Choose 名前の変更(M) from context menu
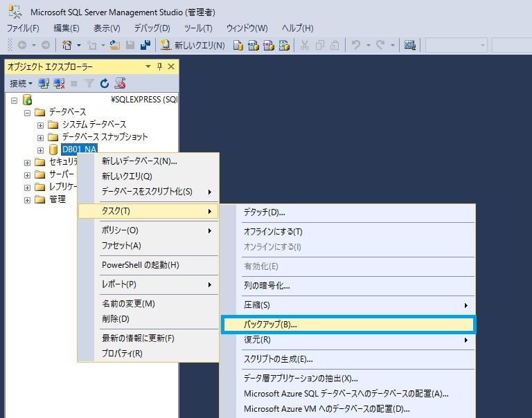Viewport: 532px width, 418px height. point(149,303)
